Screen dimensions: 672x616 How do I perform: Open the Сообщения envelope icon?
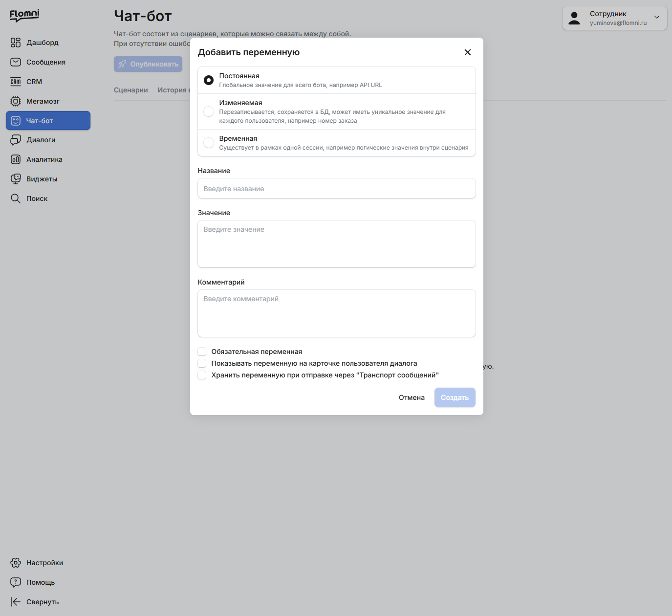(16, 62)
